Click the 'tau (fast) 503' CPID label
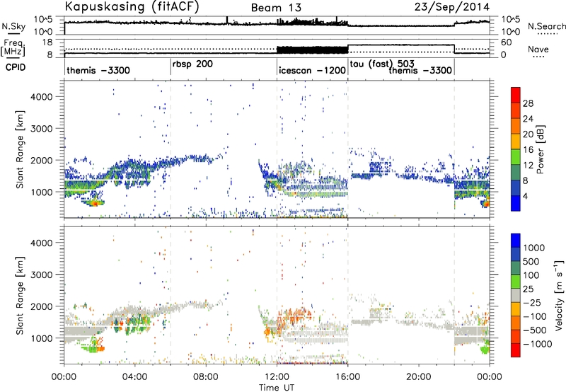Viewport: 566px width, 392px height. (x=382, y=64)
